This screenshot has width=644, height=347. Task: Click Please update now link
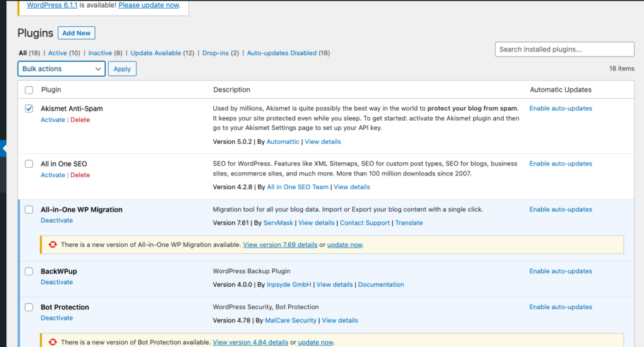(x=148, y=5)
